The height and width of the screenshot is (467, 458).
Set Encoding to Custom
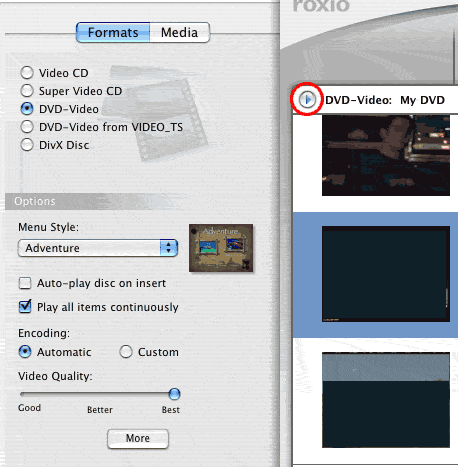pyautogui.click(x=126, y=352)
